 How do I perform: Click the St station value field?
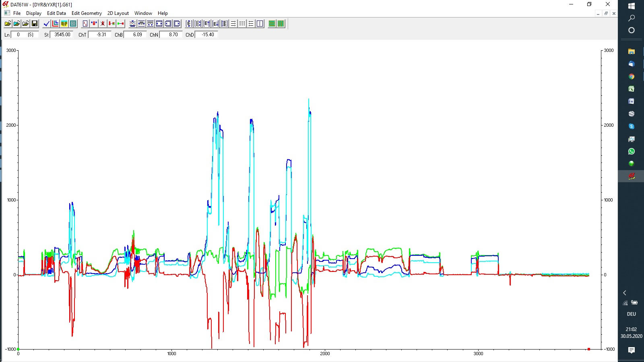62,35
